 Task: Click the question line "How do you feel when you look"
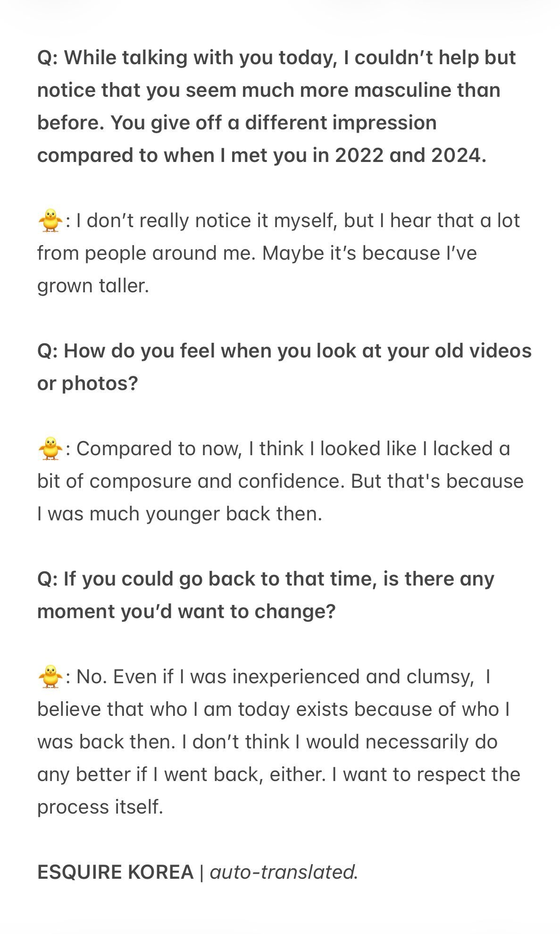[284, 351]
